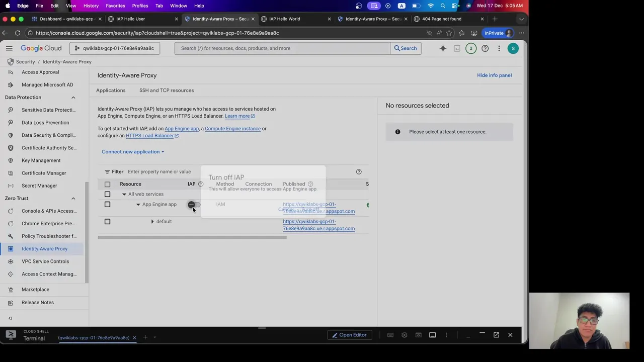This screenshot has height=362, width=644.
Task: Open Cloud Shell terminal settings gear
Action: 404,335
